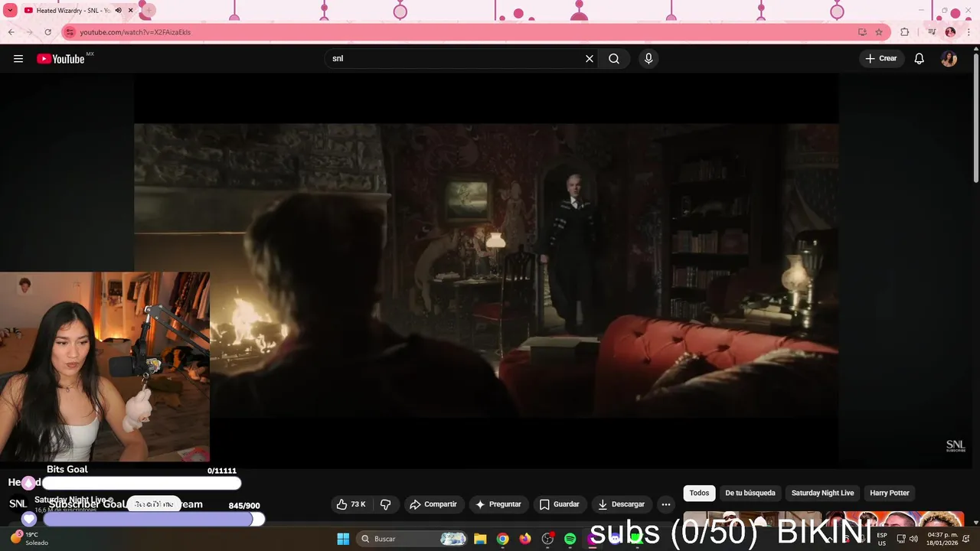980x551 pixels.
Task: Mute the tab via the speaker icon
Action: [x=118, y=11]
